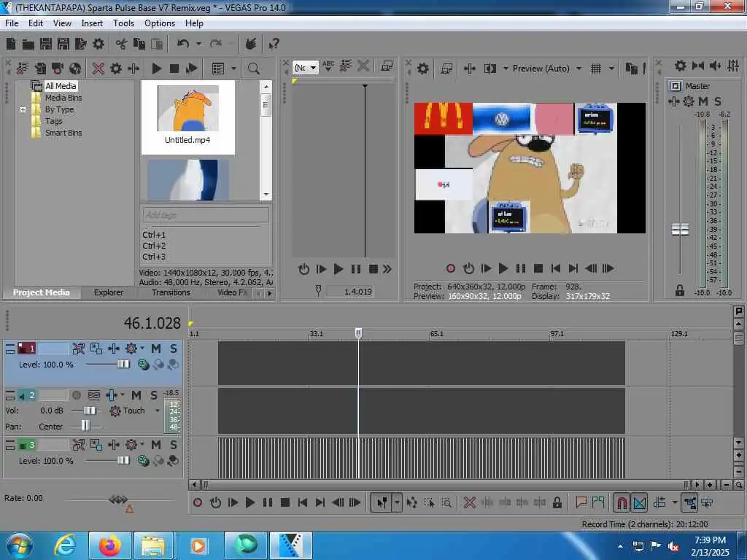This screenshot has height=560, width=747.
Task: Open Master bus audio properties gear
Action: coord(681,66)
